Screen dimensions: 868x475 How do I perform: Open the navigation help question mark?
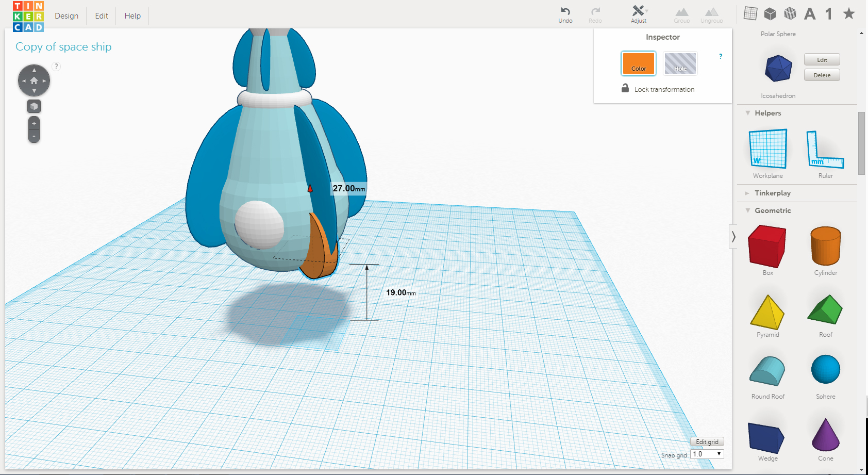[57, 66]
